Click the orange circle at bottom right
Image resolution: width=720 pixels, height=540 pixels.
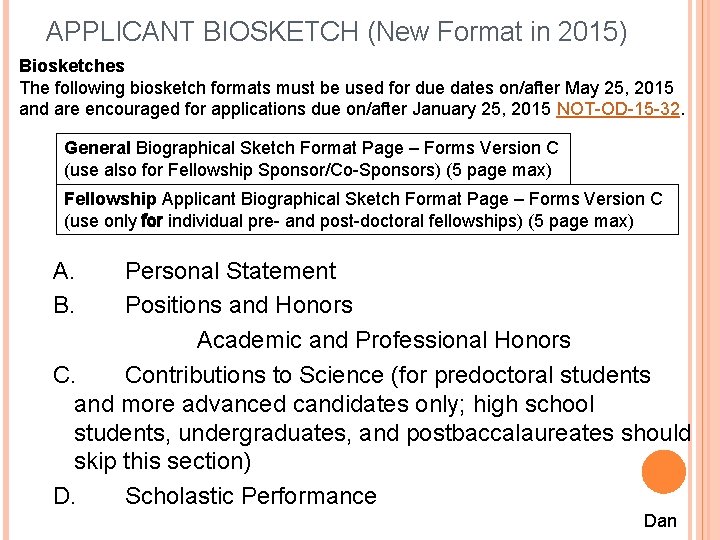pyautogui.click(x=664, y=472)
